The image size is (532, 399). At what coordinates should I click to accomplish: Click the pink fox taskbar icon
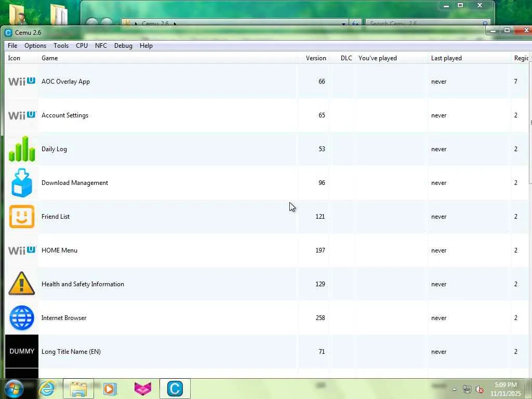click(143, 389)
